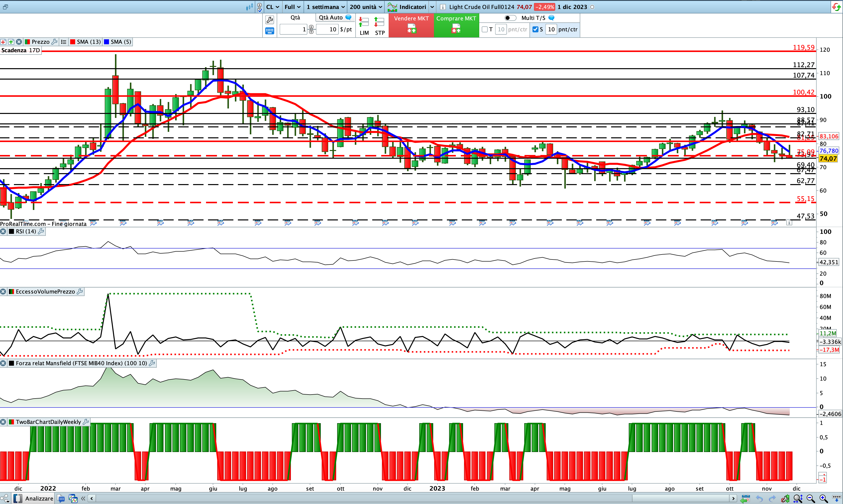Screen dimensions: 843x504
Task: Open the Multi T/S help bubble
Action: pos(552,18)
